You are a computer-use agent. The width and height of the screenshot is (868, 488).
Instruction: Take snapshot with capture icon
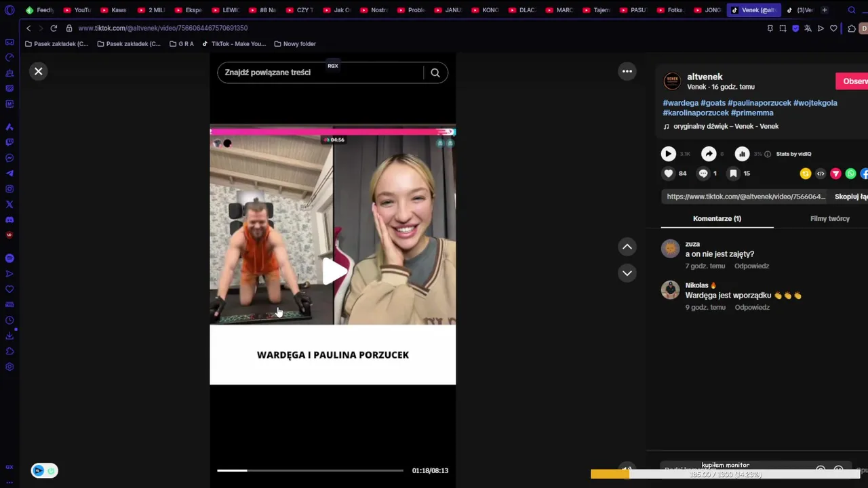[783, 28]
